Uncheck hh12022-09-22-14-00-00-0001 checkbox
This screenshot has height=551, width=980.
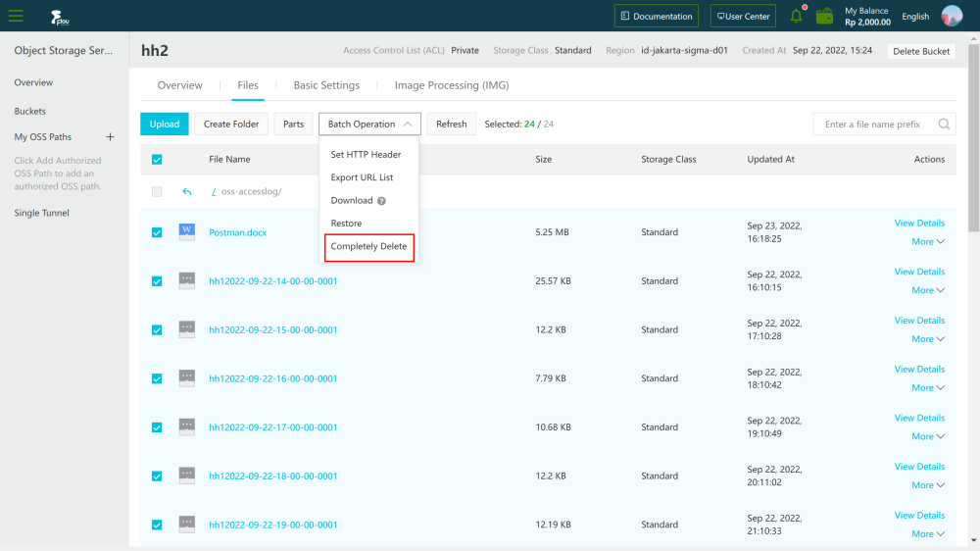pos(157,280)
